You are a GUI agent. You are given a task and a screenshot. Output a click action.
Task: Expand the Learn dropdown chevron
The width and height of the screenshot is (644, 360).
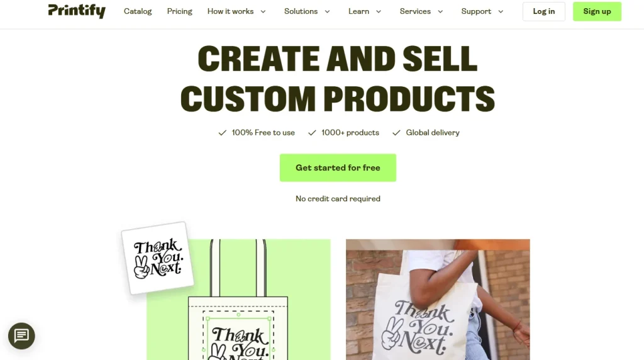[x=379, y=11]
